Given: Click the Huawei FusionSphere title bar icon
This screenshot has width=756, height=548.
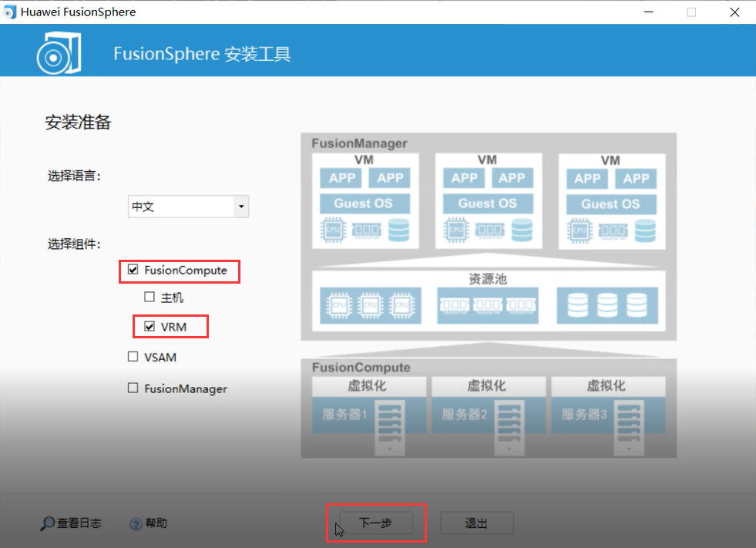Looking at the screenshot, I should pyautogui.click(x=10, y=12).
